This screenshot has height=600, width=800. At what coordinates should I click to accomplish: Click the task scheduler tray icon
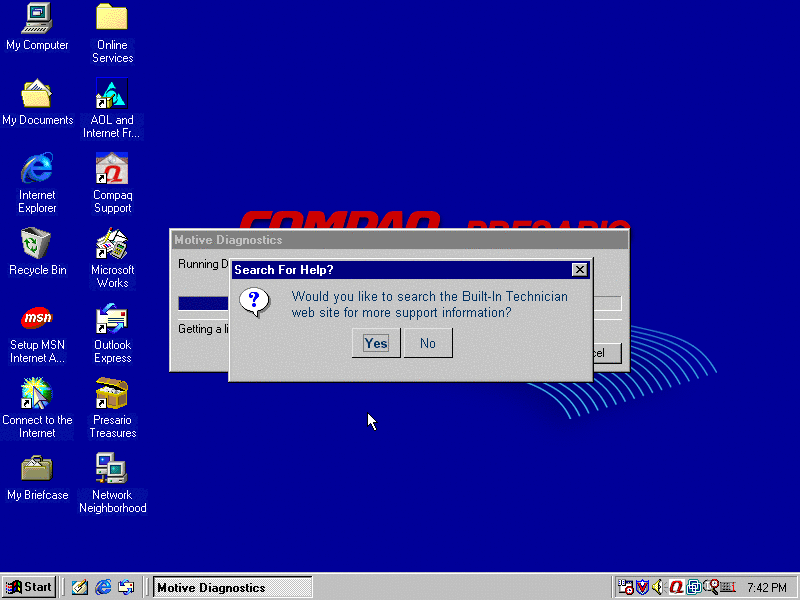coord(626,587)
